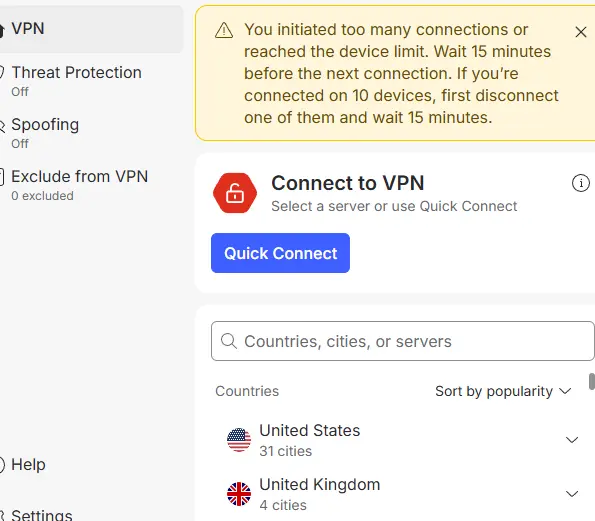Click the Countries, cities, or servers field
This screenshot has width=595, height=521.
coord(403,341)
